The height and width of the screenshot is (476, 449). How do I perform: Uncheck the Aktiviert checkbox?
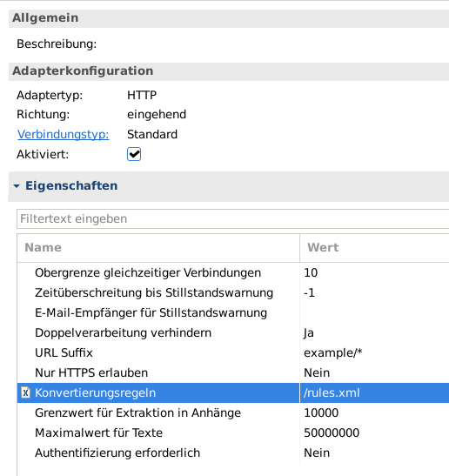[134, 154]
